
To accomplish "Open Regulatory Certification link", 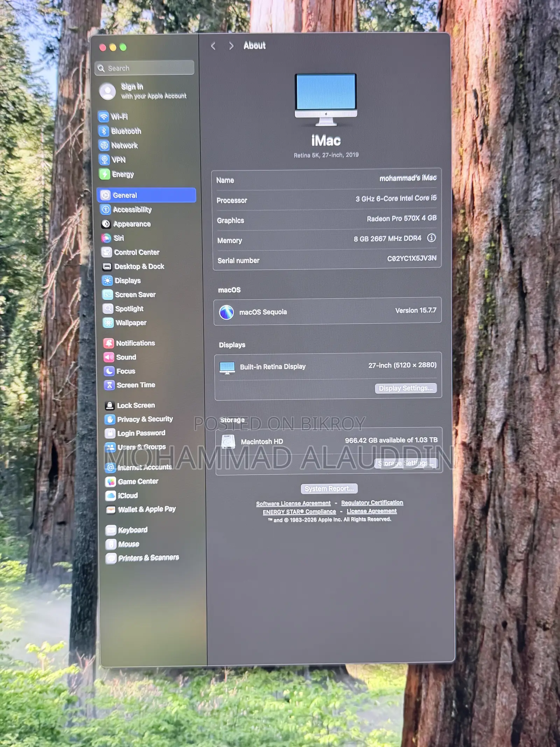I will point(372,503).
